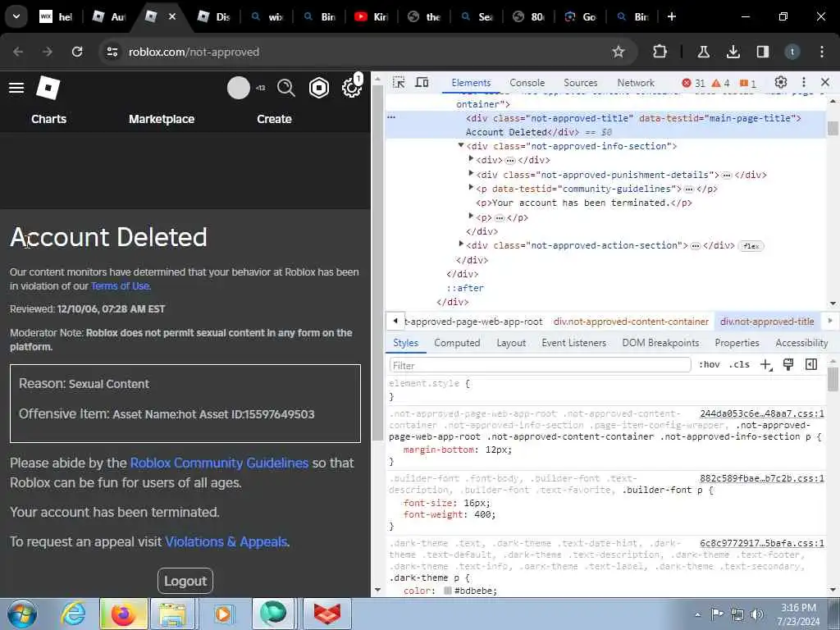The image size is (840, 630).
Task: Open the Chrome downloads icon
Action: (x=733, y=52)
